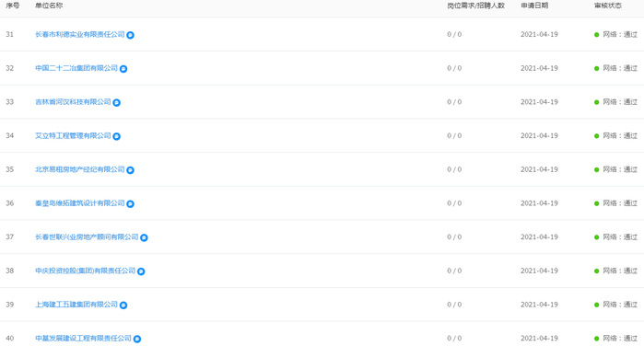Image resolution: width=644 pixels, height=346 pixels.
Task: Click the 2021-04-19 date in row 35
Action: [539, 169]
